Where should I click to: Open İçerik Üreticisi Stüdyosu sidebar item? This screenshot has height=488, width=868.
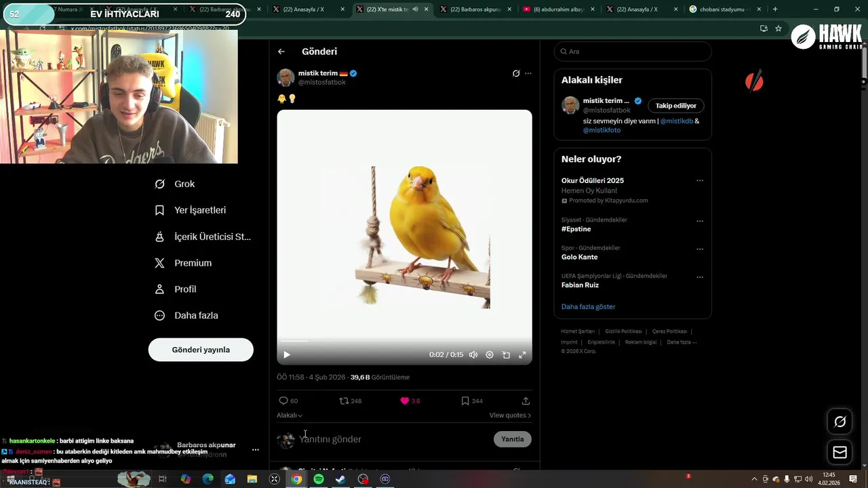pos(203,237)
